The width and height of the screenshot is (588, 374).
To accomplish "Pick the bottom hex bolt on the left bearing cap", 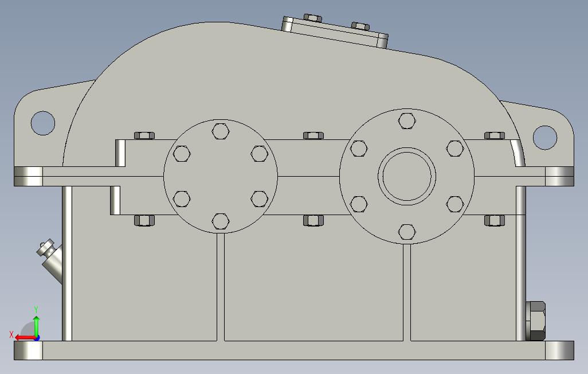I will (221, 221).
